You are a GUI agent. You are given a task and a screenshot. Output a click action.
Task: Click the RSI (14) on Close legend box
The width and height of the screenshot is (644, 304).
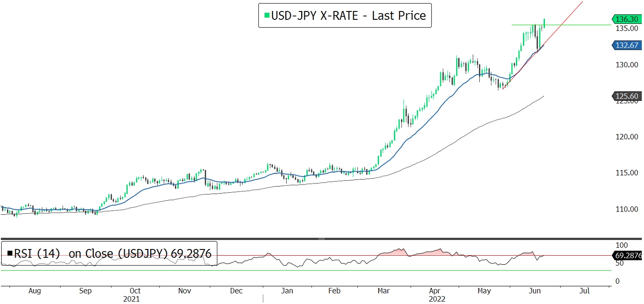pos(109,253)
